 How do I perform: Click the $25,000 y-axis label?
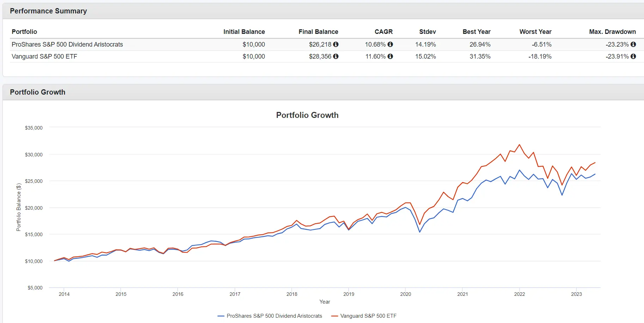34,181
